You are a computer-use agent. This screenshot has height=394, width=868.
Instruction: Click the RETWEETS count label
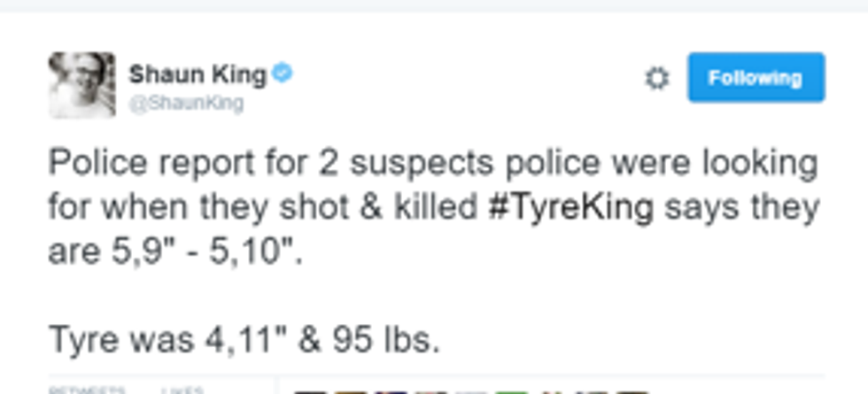pyautogui.click(x=86, y=390)
